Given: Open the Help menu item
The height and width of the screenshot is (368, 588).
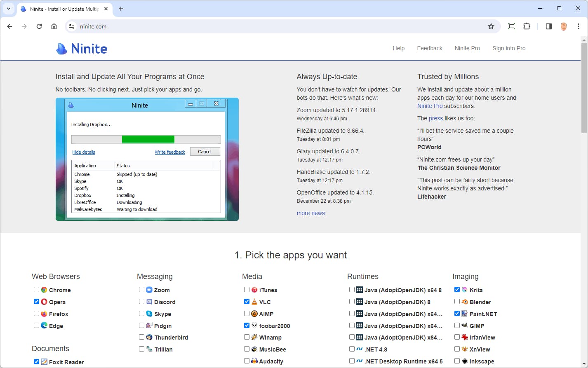Looking at the screenshot, I should tap(398, 48).
